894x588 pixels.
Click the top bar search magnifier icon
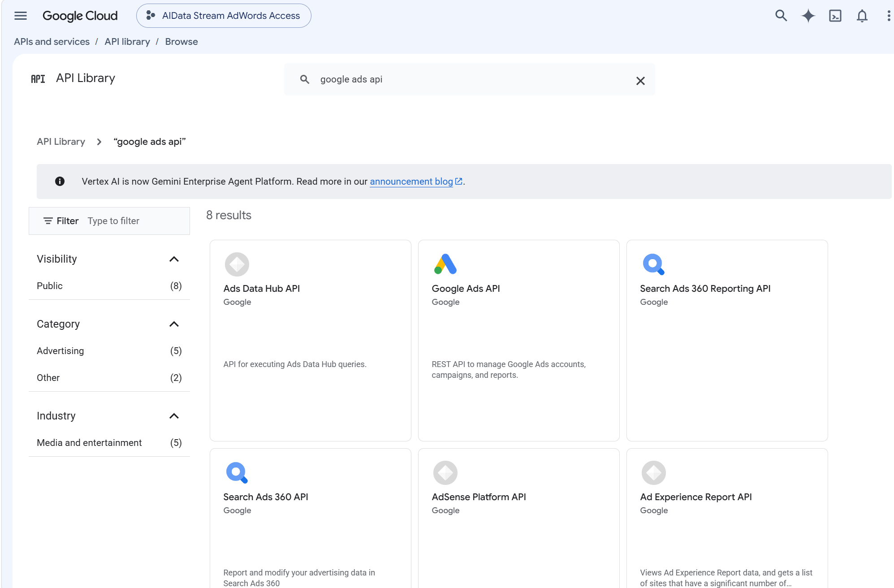(x=781, y=16)
